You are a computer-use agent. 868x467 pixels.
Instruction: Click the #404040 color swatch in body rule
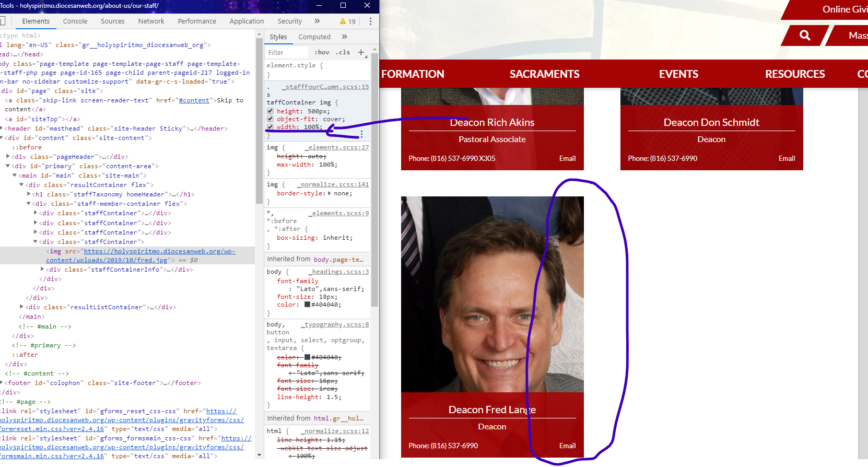[307, 305]
